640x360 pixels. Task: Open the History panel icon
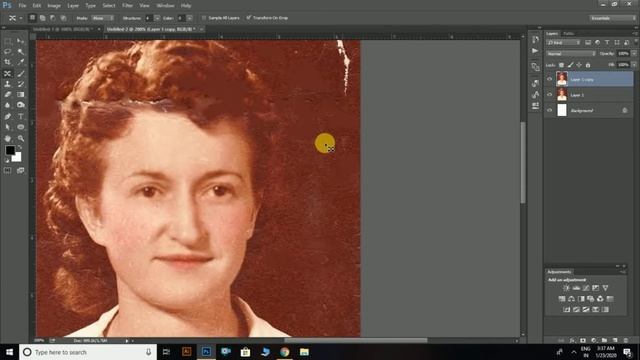click(x=535, y=39)
